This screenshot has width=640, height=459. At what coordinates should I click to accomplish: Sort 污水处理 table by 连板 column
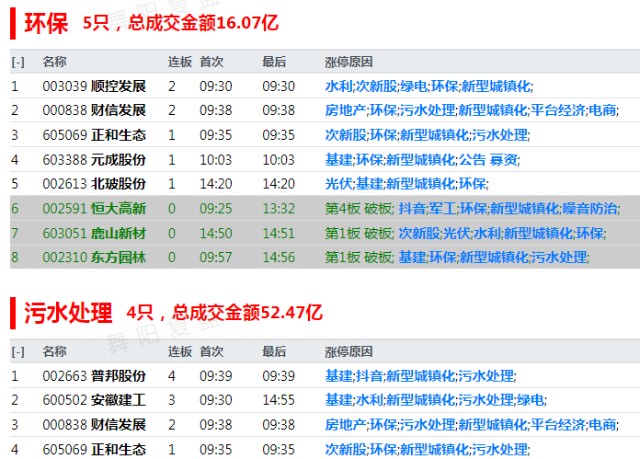pyautogui.click(x=180, y=352)
